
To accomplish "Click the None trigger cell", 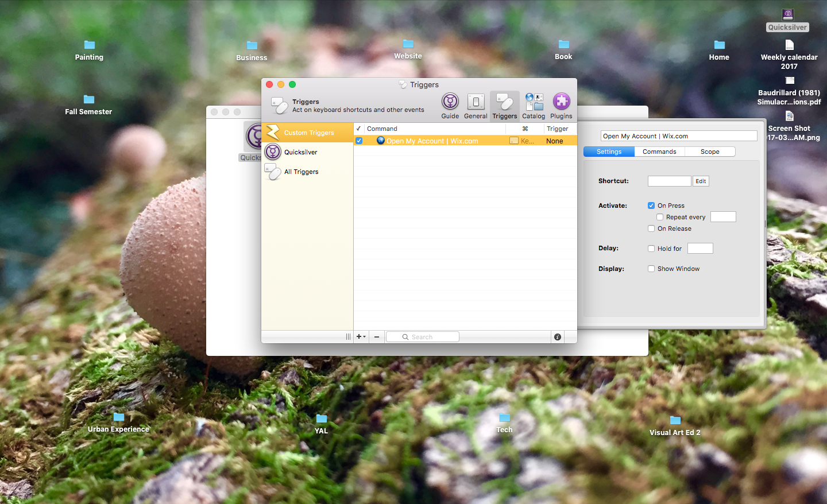I will coord(554,141).
